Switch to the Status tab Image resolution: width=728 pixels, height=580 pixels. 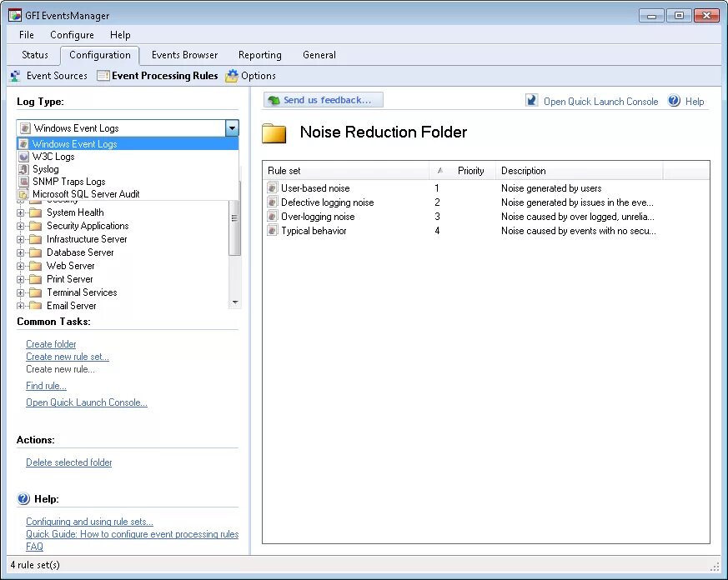tap(35, 55)
